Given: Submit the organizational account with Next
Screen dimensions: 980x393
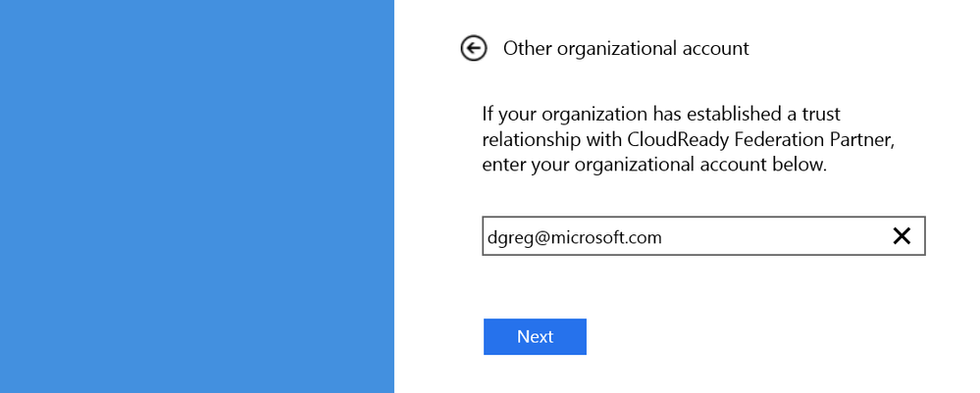Looking at the screenshot, I should (x=535, y=336).
